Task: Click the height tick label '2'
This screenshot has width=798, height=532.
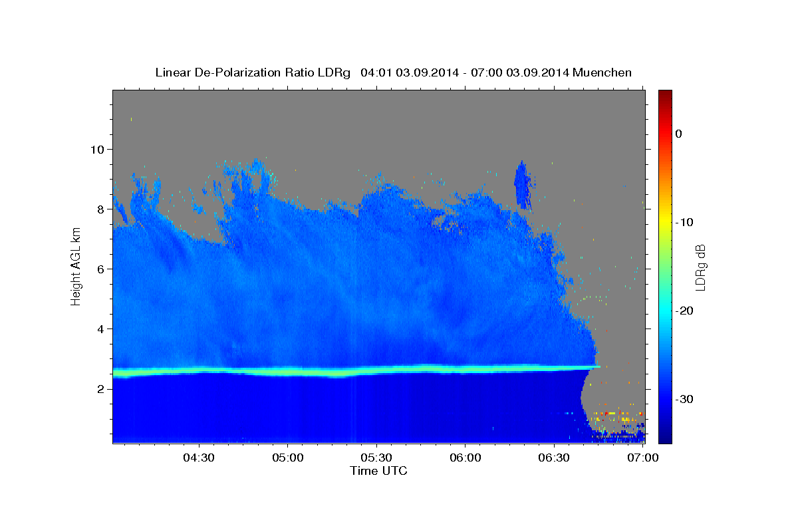Action: 101,389
